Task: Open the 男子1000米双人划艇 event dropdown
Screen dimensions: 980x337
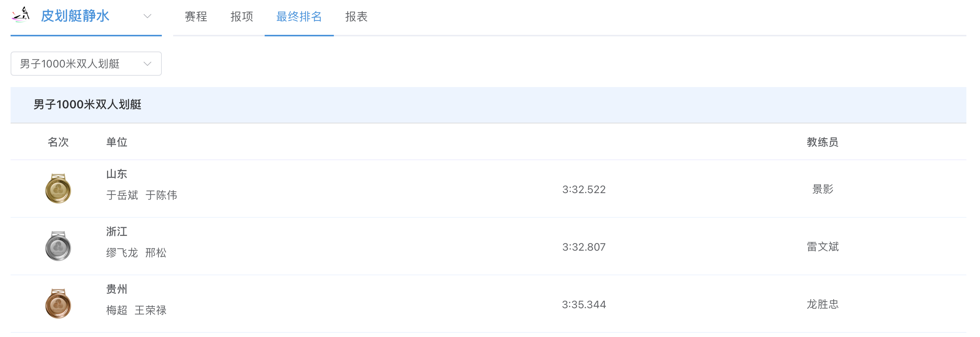Action: (x=86, y=64)
